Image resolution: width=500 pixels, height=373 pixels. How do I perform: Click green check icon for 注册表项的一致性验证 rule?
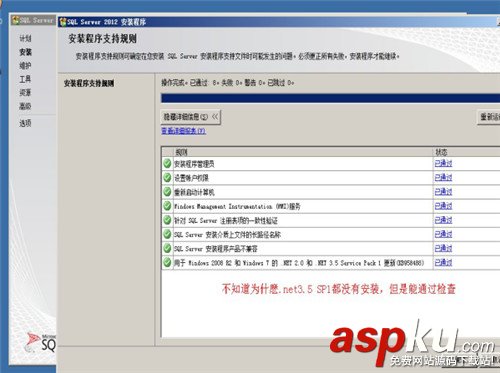coord(167,220)
